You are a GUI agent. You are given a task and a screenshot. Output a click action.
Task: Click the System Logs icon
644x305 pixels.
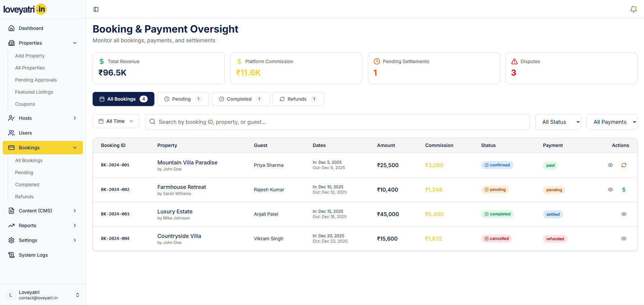11,255
